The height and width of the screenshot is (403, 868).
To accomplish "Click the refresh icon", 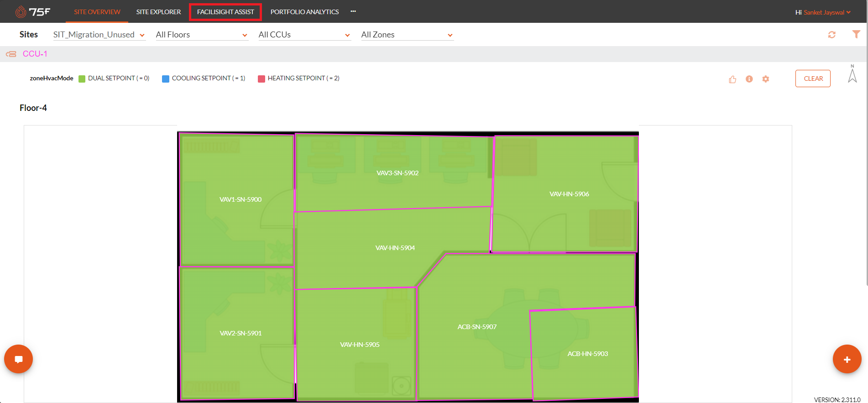I will click(832, 35).
